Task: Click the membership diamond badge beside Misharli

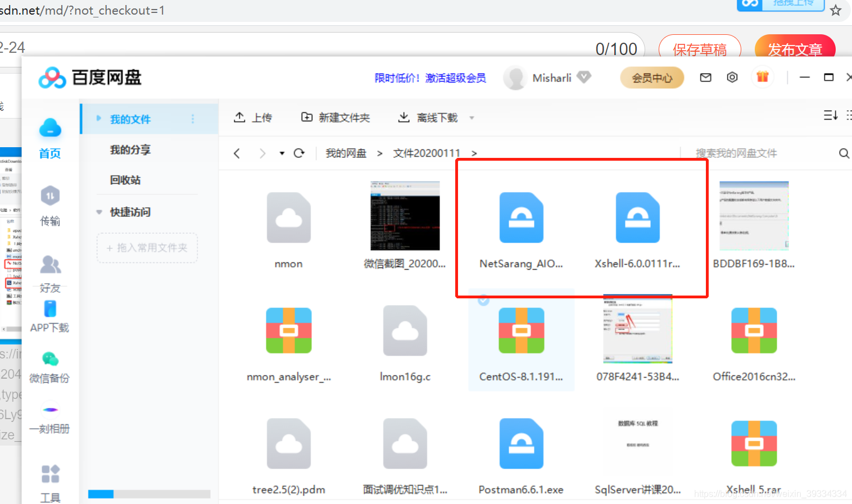Action: [x=584, y=78]
